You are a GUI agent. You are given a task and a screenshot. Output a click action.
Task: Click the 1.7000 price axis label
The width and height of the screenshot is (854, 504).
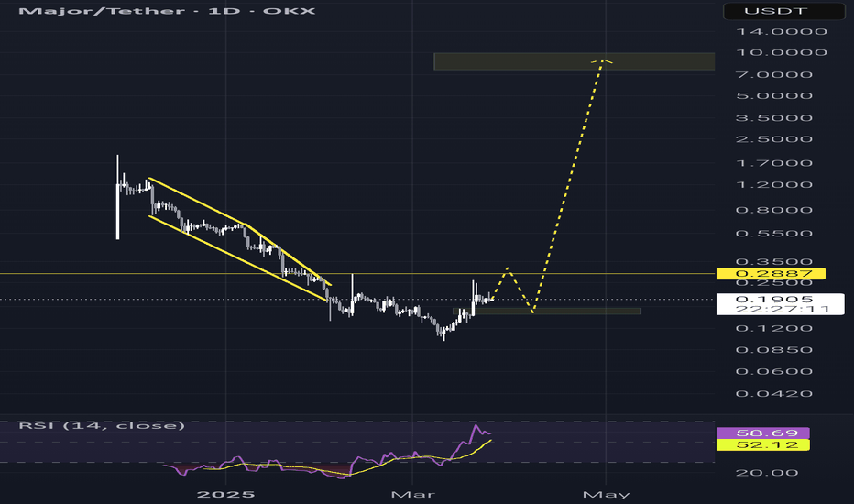pos(774,163)
